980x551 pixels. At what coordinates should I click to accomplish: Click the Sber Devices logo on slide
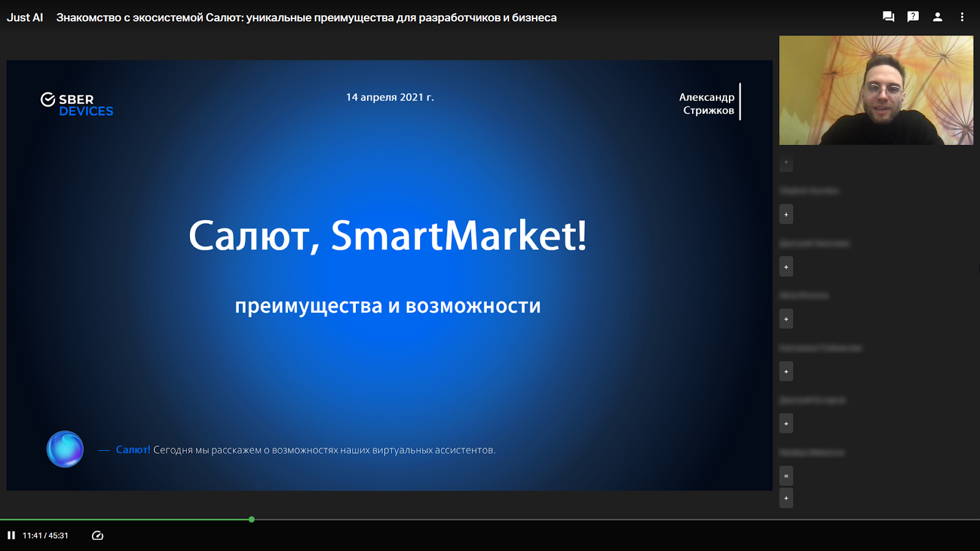click(x=77, y=105)
